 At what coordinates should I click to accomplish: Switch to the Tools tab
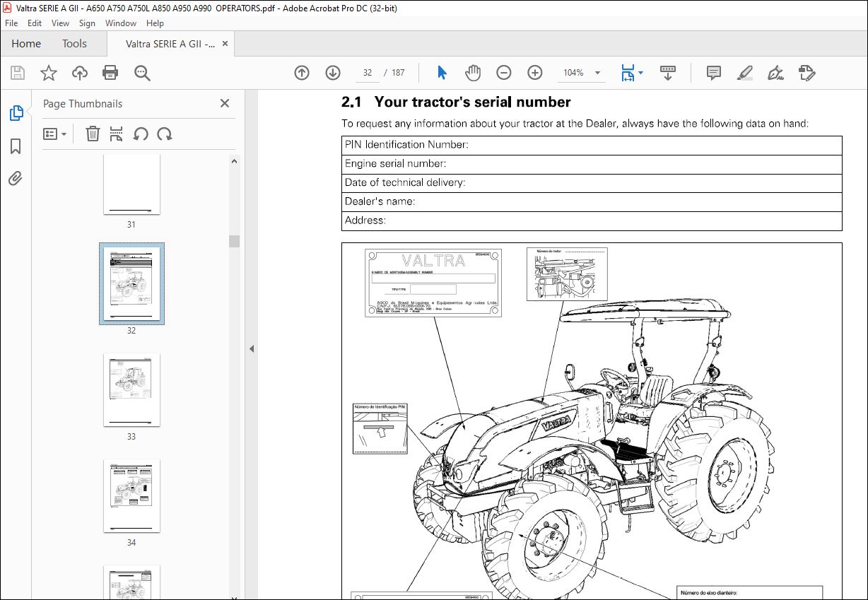pyautogui.click(x=74, y=44)
